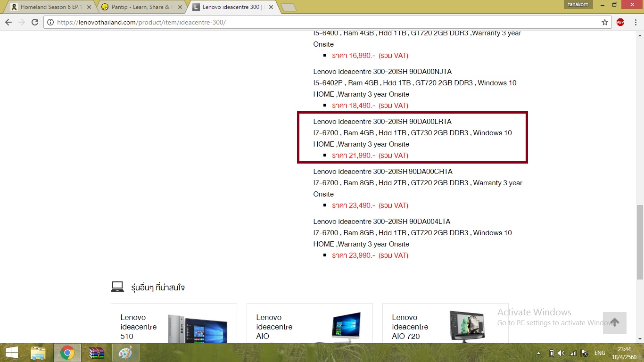Click model name 90DA00NJTA line
This screenshot has height=362, width=644.
382,72
